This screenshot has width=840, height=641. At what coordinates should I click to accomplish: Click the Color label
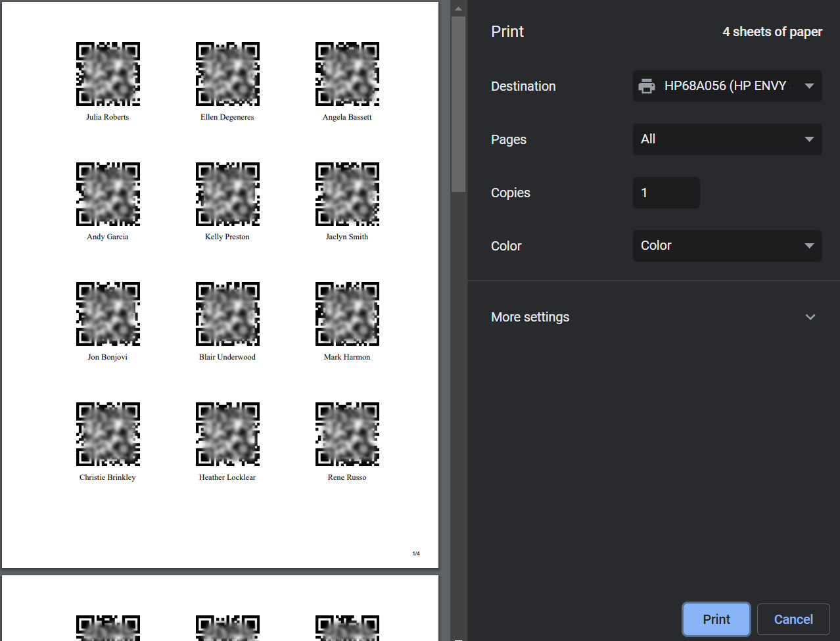(x=506, y=246)
